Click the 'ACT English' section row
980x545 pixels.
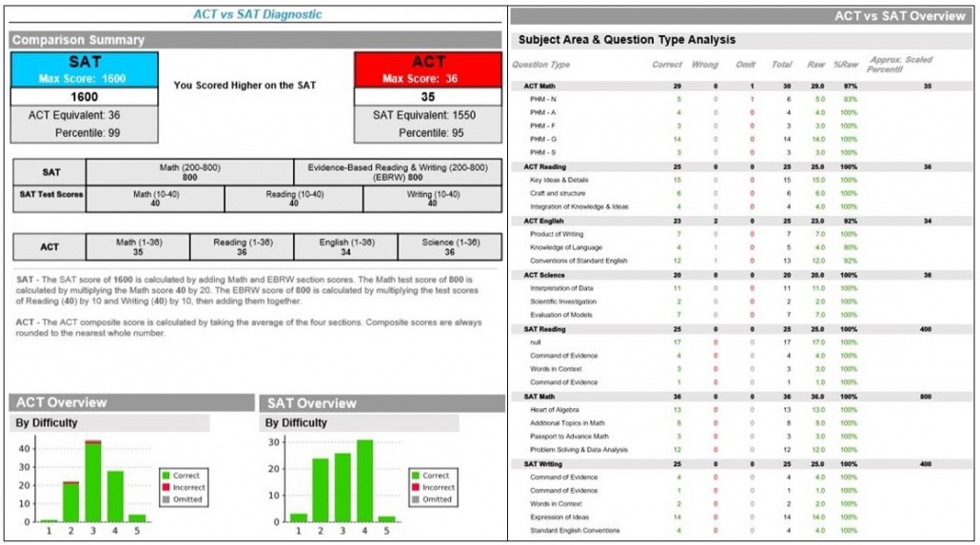pos(741,221)
